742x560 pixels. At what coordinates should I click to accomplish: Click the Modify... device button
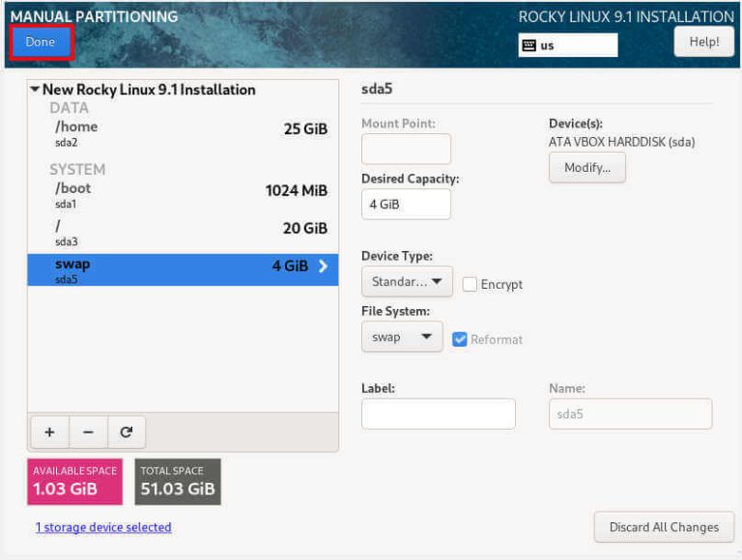point(587,167)
